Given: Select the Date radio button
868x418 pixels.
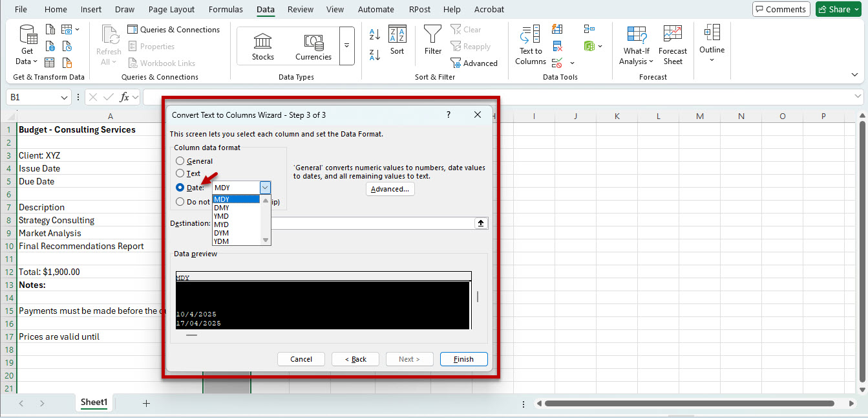Looking at the screenshot, I should [180, 188].
